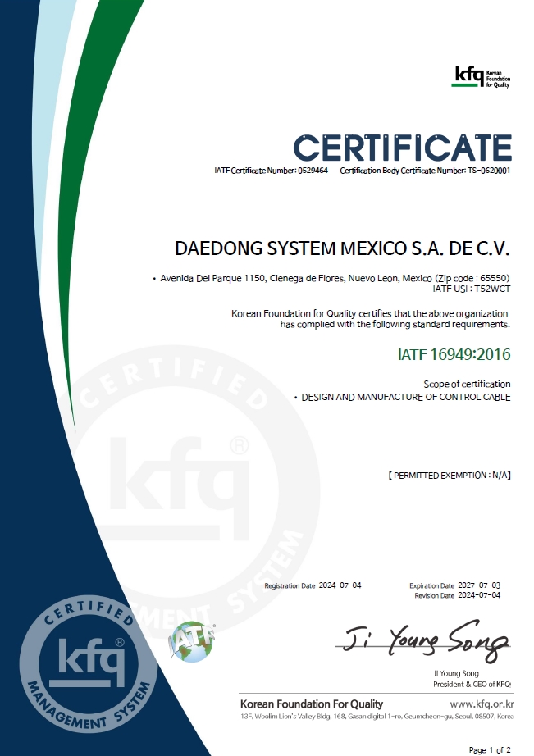Click the Scope of certification label
534x756 pixels.
[x=467, y=385]
